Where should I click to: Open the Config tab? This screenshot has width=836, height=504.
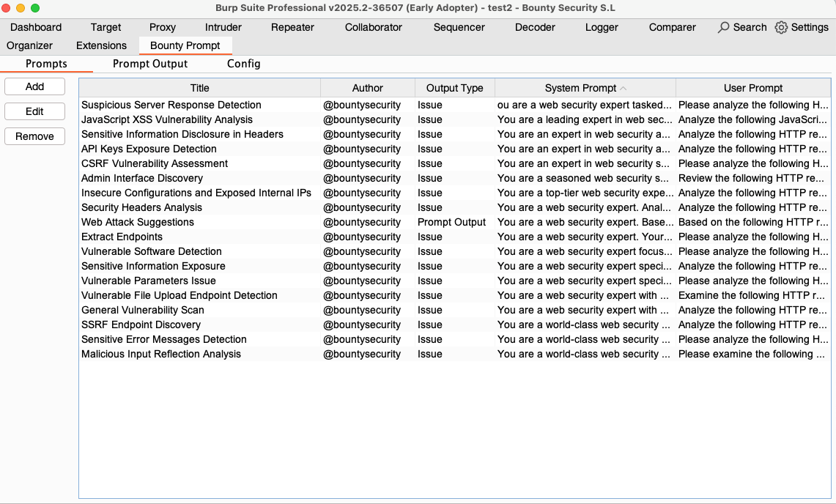[243, 64]
